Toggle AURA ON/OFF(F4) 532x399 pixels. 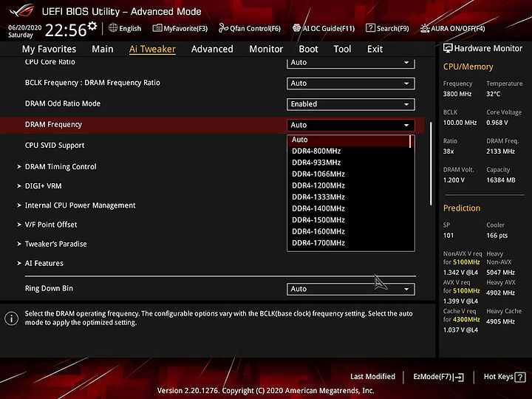[453, 28]
